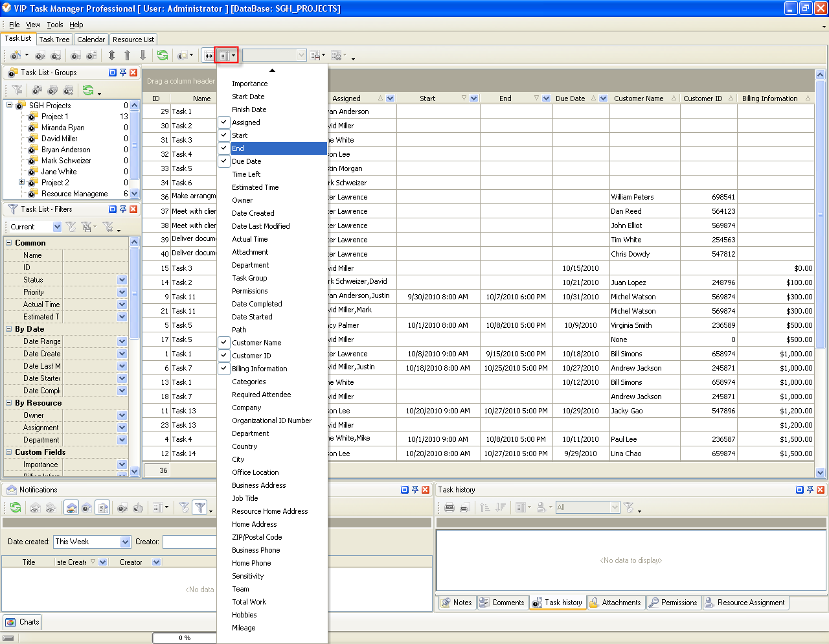This screenshot has height=644, width=829.
Task: Click the green refresh icon in main toolbar
Action: pos(163,56)
